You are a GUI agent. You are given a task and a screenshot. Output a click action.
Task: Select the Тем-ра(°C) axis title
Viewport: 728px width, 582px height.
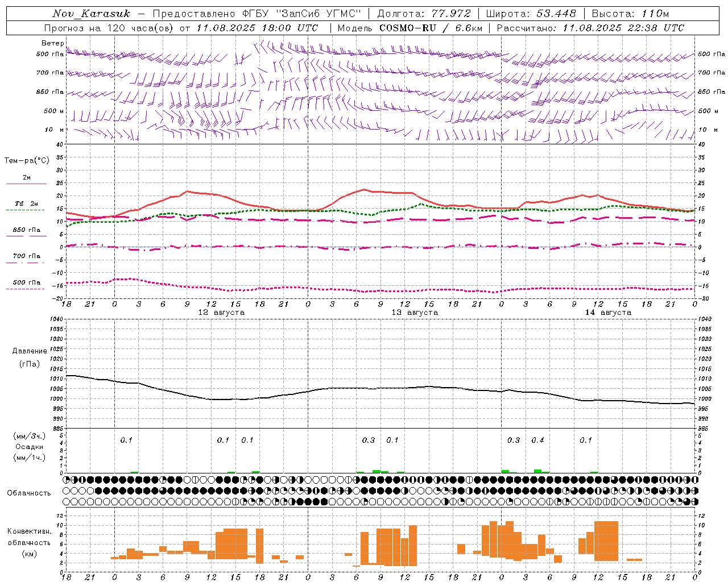coord(27,161)
